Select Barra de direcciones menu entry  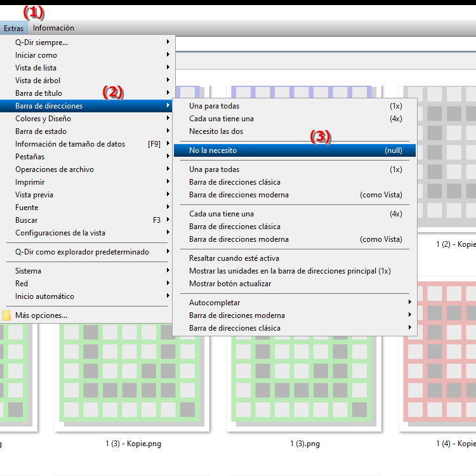86,106
